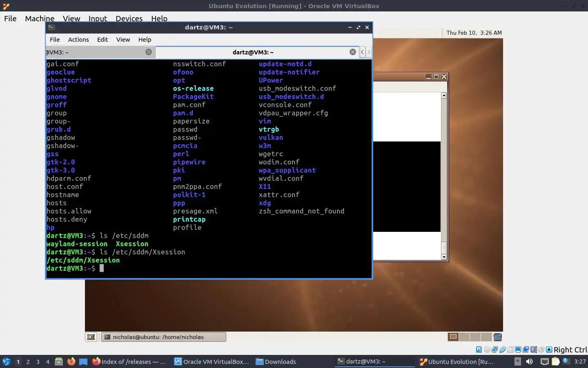
Task: Open the network icon in the system tray
Action: (544, 361)
